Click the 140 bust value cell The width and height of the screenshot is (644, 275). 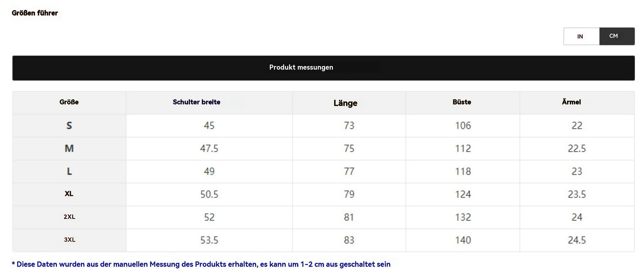[463, 240]
